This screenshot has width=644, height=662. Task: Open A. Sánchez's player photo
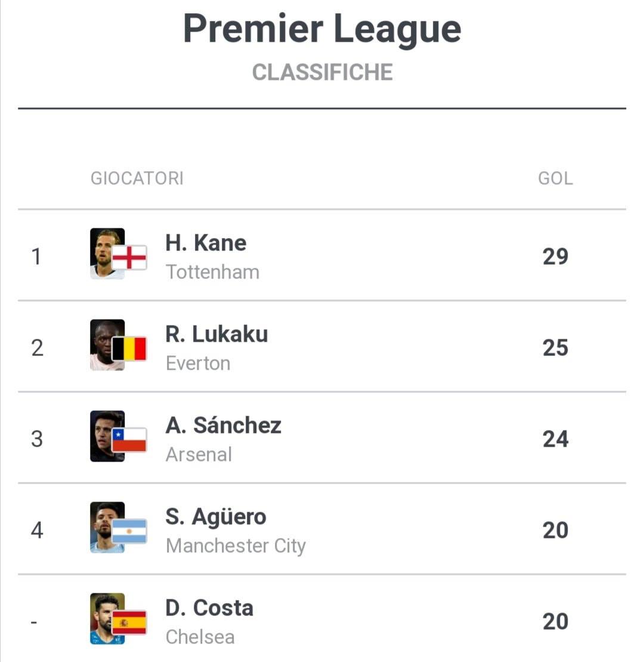point(107,436)
